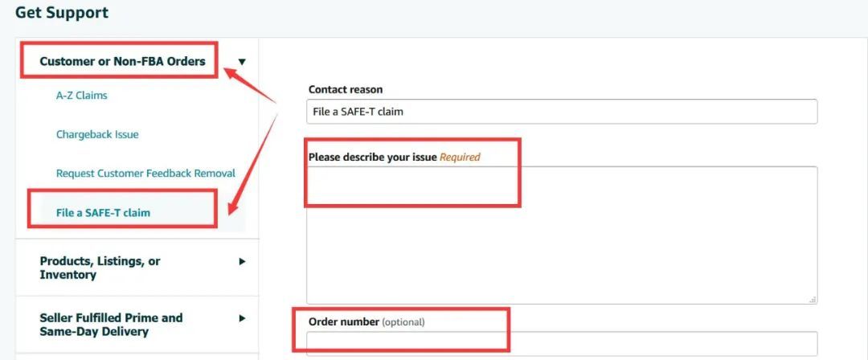Open Seller Fulfilled Prime and Same-Day Delivery

tap(111, 325)
